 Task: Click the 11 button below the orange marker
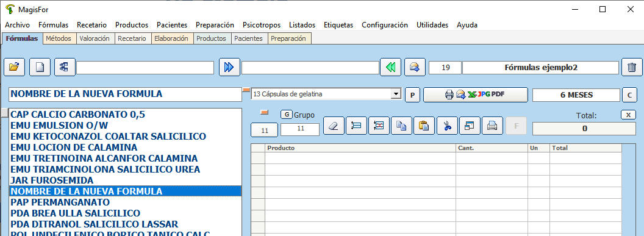tap(265, 130)
